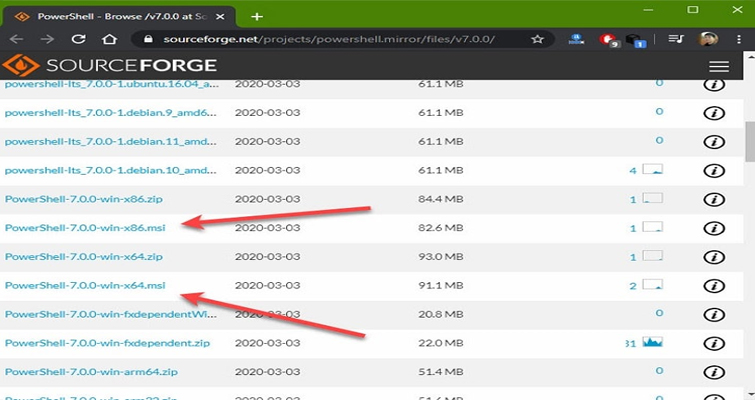755x400 pixels.
Task: Show info for PowerShell-7.0.0-win-fxdependentWi row
Action: pyautogui.click(x=714, y=315)
